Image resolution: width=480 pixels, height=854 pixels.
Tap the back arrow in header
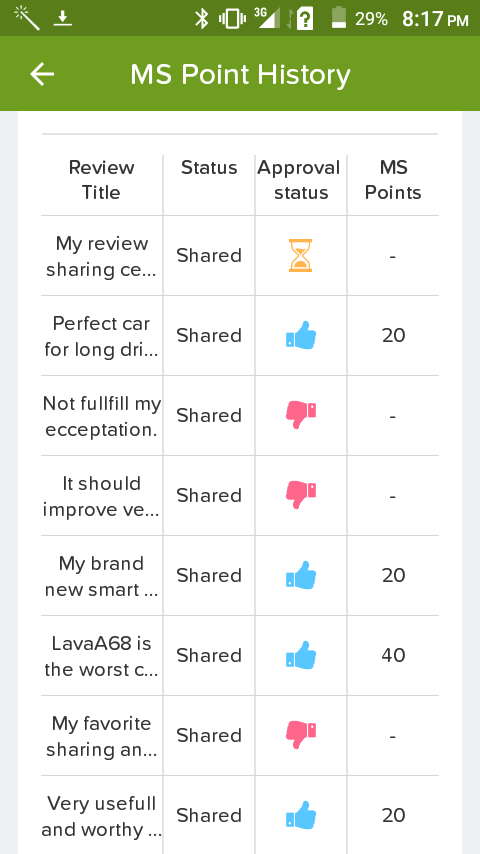tap(42, 74)
